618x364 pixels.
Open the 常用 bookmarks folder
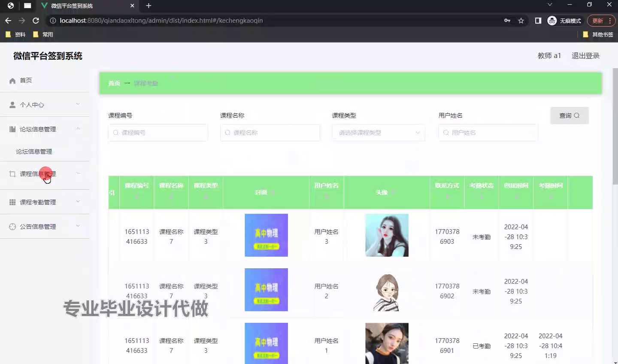[43, 34]
